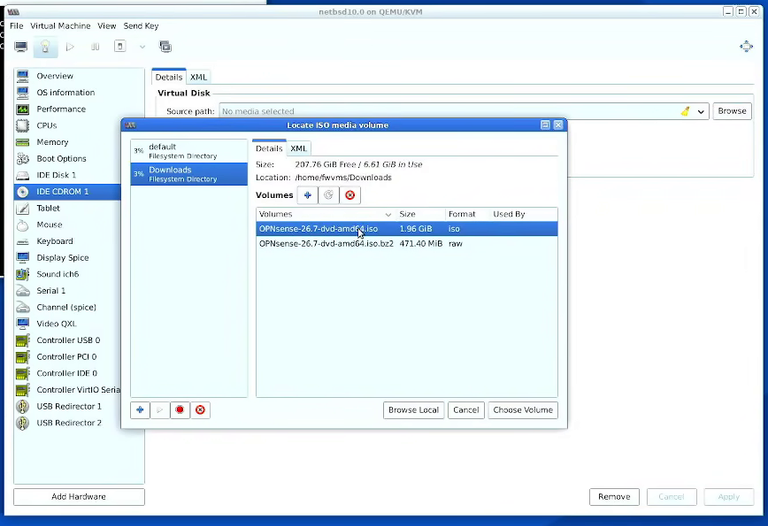This screenshot has height=526, width=768.
Task: Select the Downloads storage pool
Action: coord(189,174)
